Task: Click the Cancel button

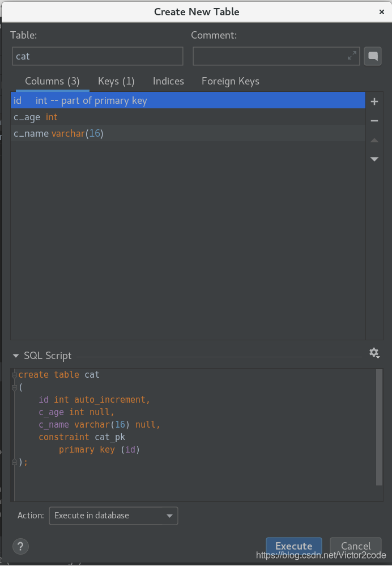Action: [x=356, y=546]
